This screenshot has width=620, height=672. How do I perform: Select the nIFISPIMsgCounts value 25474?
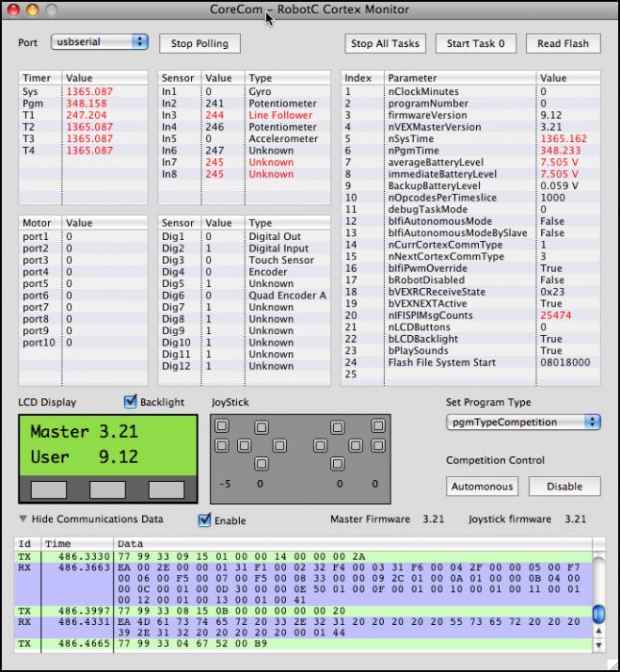tap(556, 316)
